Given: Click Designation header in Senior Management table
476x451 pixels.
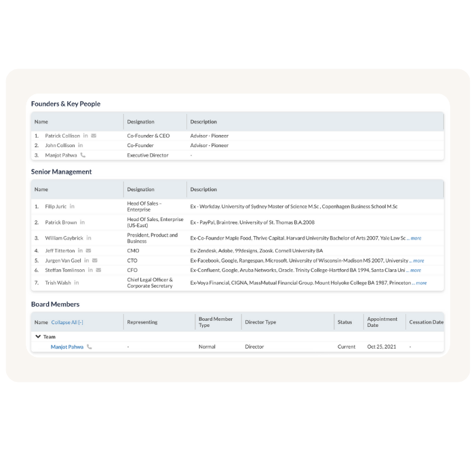Looking at the screenshot, I should tap(140, 189).
